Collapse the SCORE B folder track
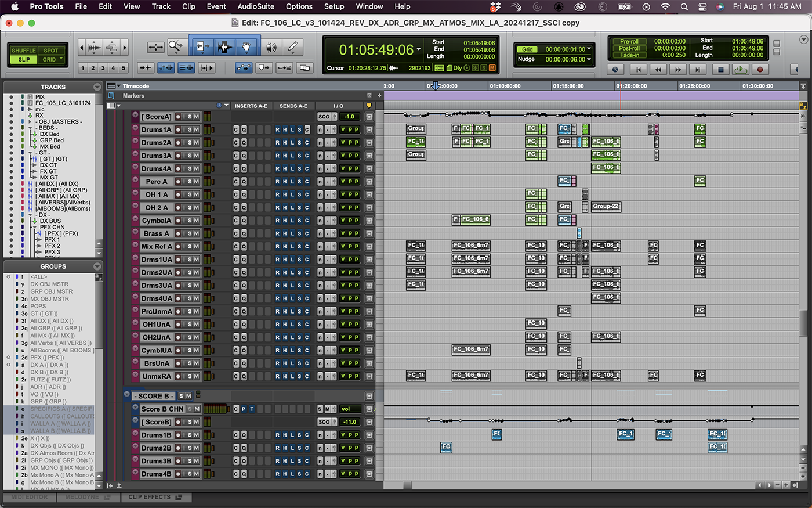The height and width of the screenshot is (508, 812). tap(127, 396)
